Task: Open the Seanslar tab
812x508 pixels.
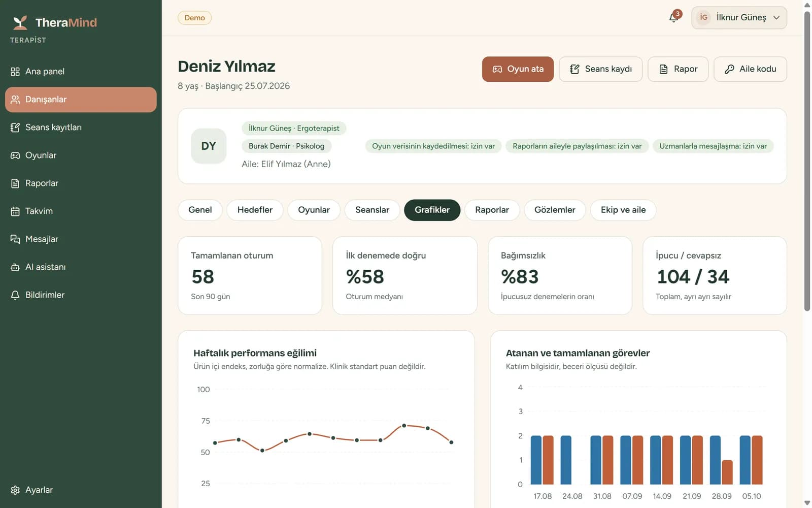Action: coord(372,210)
